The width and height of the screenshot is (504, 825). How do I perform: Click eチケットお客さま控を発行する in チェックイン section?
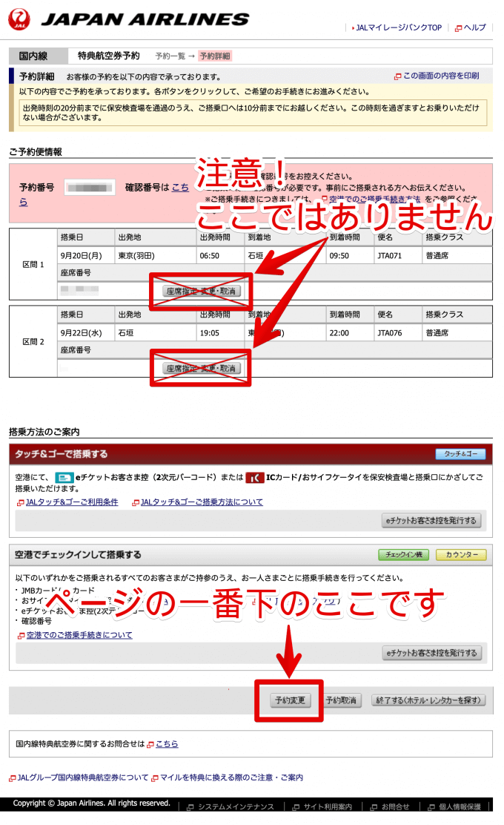[x=431, y=653]
